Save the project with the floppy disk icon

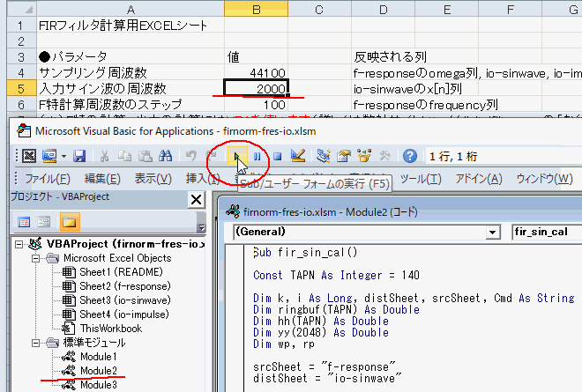click(x=79, y=156)
